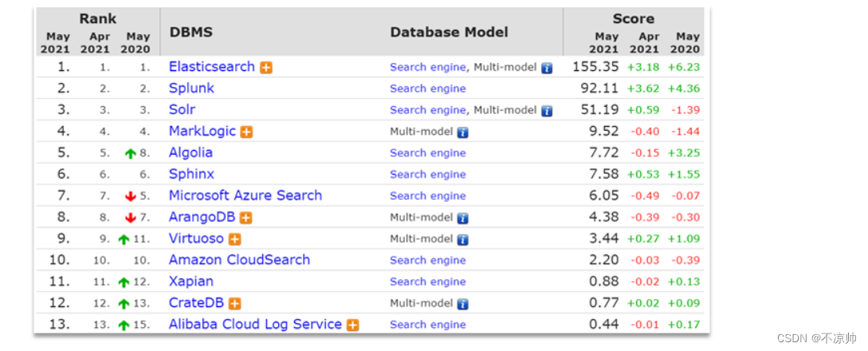Click the orange plus icon next to Virtuoso
This screenshot has height=351, width=868.
coord(235,240)
